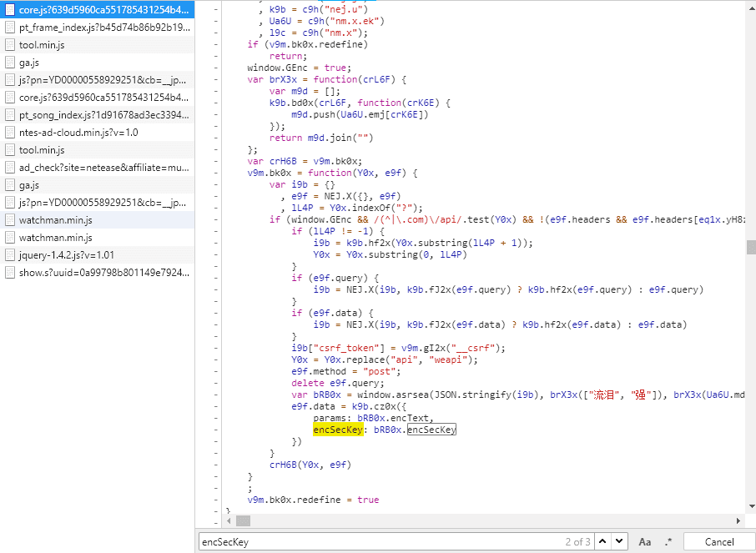Open ga.js listed below ad_check
The image size is (756, 553).
point(97,185)
